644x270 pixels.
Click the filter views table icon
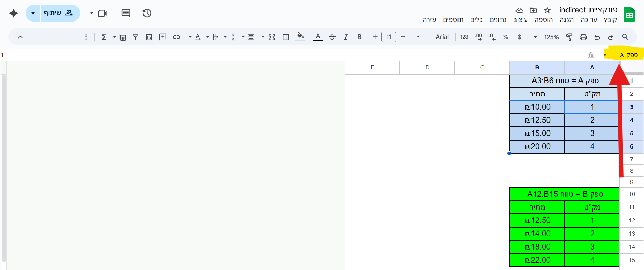(x=122, y=37)
